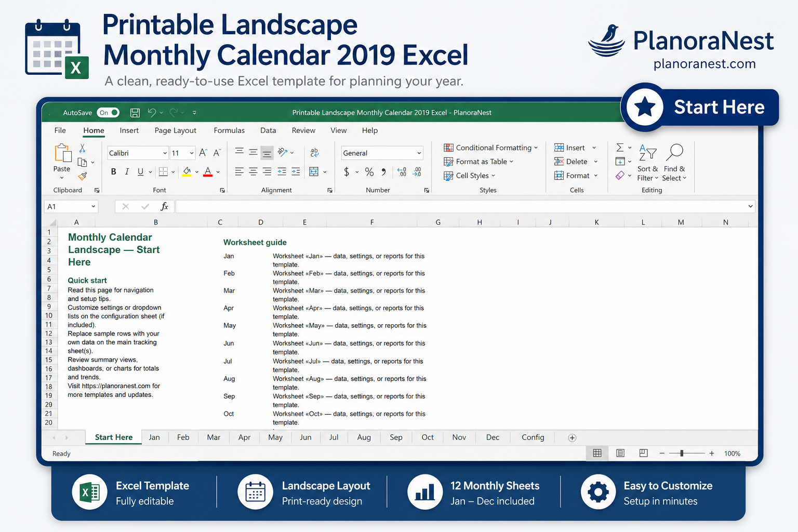The height and width of the screenshot is (532, 798).
Task: Expand Conditional Formatting menu
Action: (490, 148)
